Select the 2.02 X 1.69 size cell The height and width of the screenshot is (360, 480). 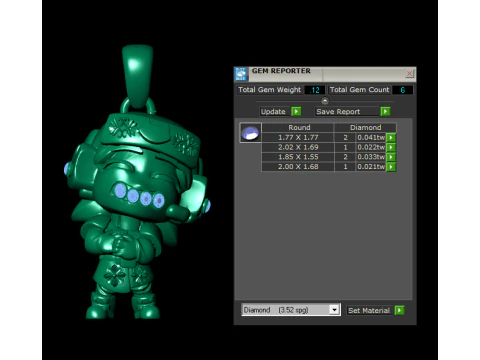tap(298, 147)
